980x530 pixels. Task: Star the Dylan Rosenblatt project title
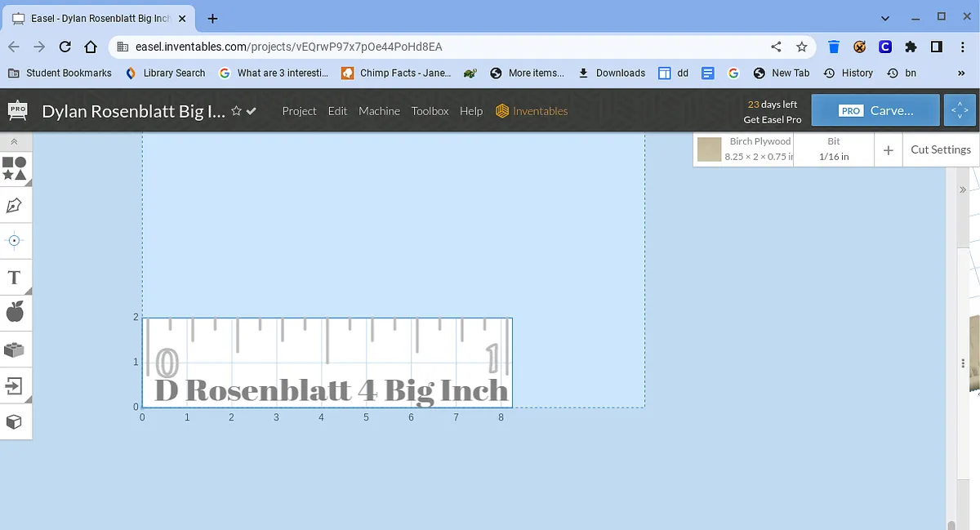pyautogui.click(x=236, y=111)
